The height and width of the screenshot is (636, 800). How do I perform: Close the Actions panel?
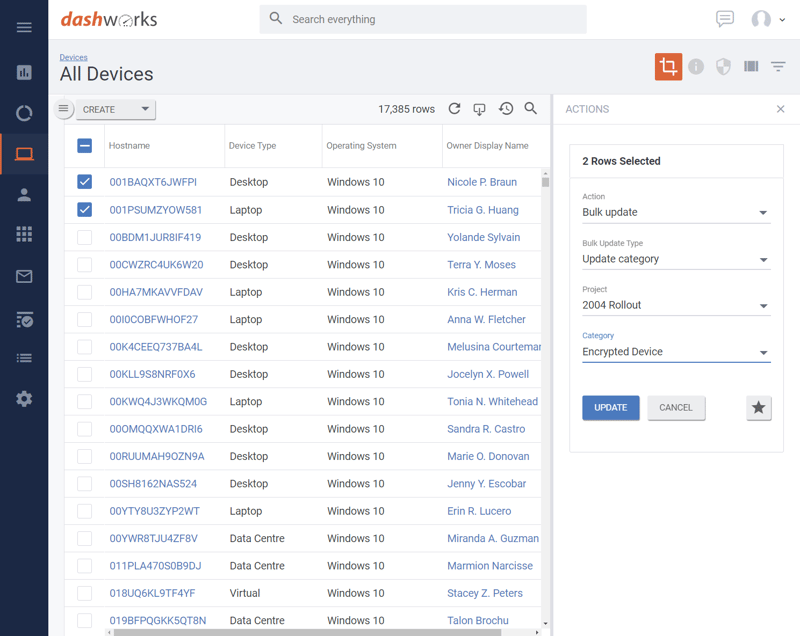click(780, 109)
